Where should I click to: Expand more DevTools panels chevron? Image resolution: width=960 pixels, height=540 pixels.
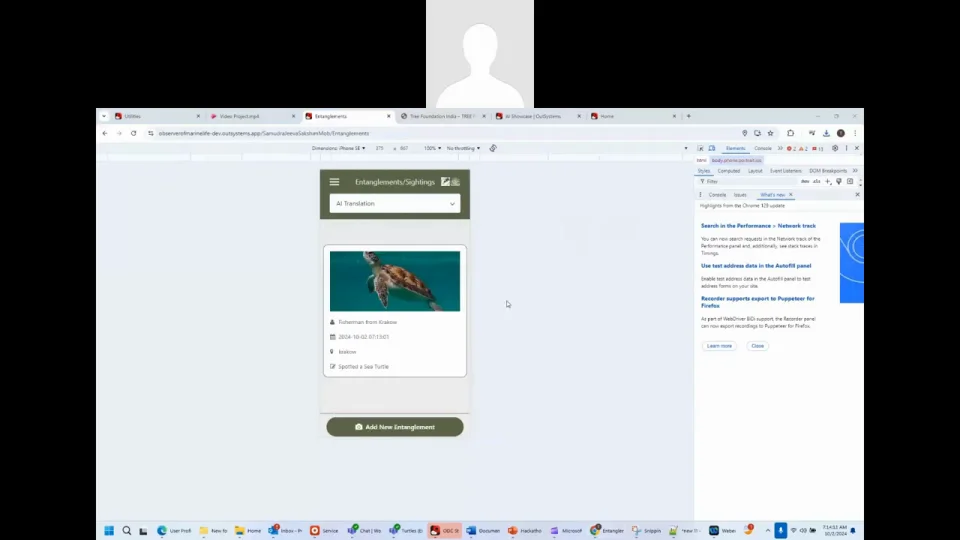pyautogui.click(x=780, y=148)
